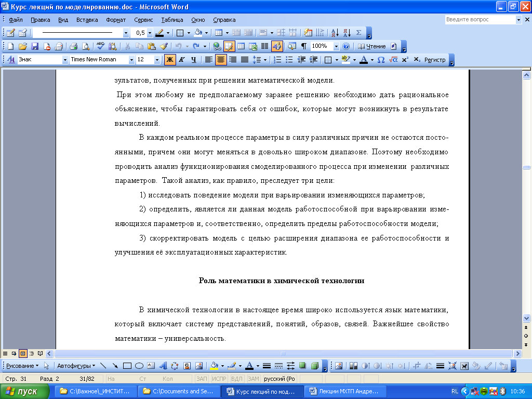Switch to Лекции МХТП Андре… taskbar window
This screenshot has width=532, height=399.
pos(344,391)
